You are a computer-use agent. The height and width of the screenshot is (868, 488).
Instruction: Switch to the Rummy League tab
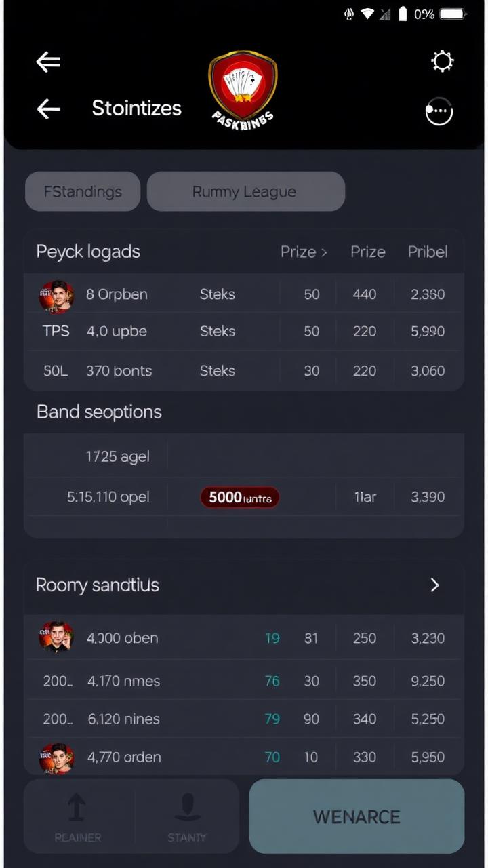click(244, 191)
